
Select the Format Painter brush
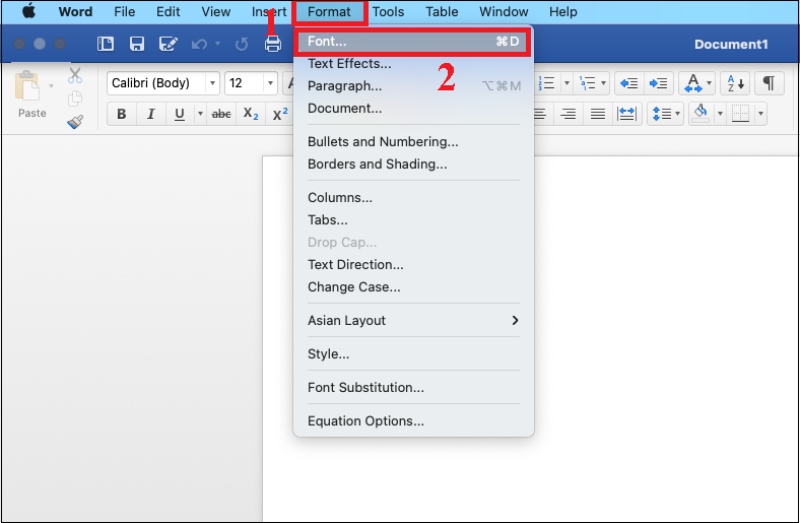75,121
